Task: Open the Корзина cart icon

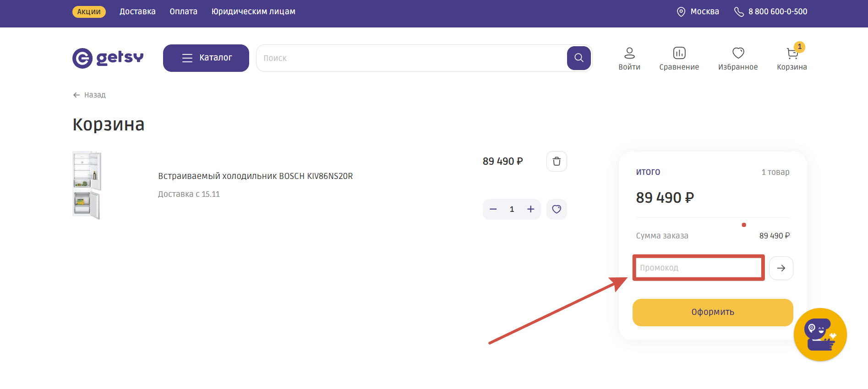Action: tap(792, 59)
